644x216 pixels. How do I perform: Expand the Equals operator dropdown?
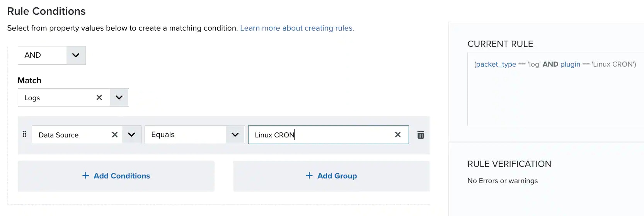[x=235, y=135]
